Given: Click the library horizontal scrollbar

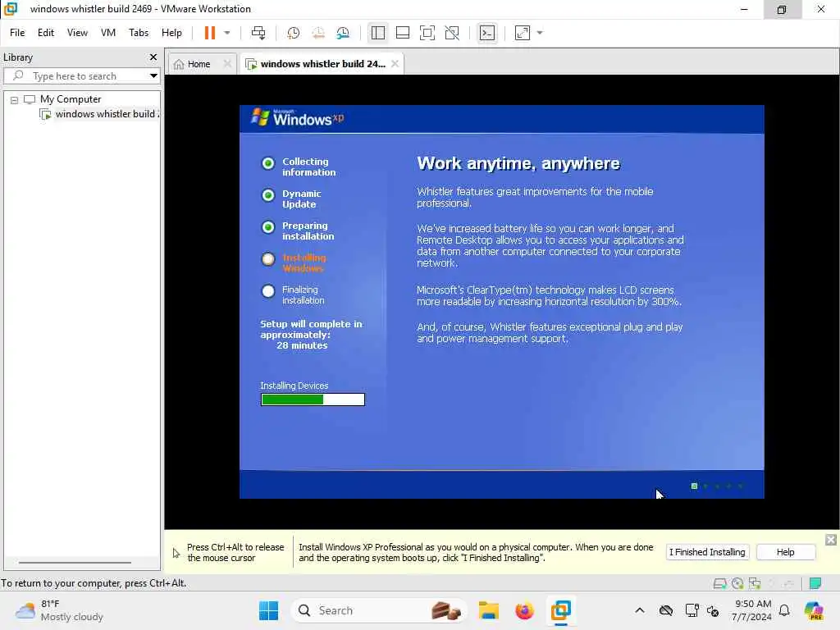Looking at the screenshot, I should point(75,563).
